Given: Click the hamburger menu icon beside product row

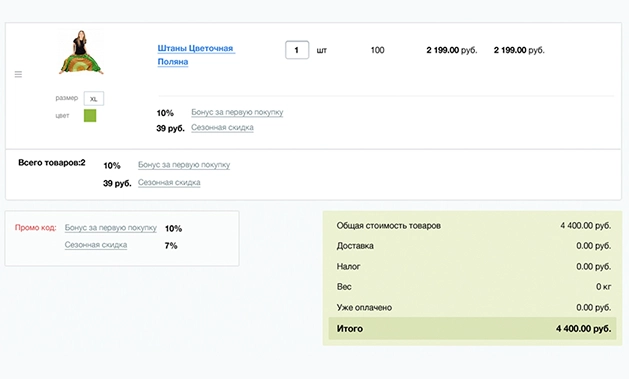Looking at the screenshot, I should (18, 74).
